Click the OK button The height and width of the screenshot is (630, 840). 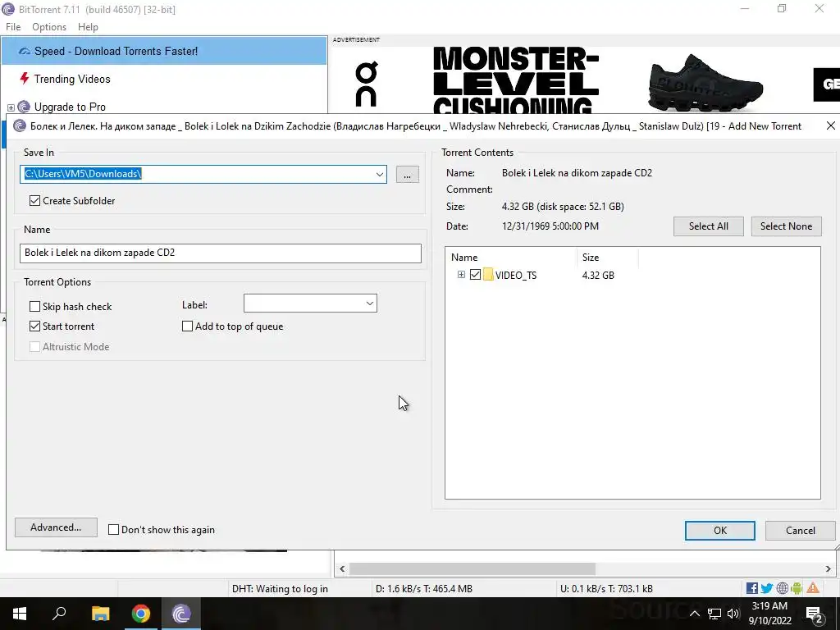tap(720, 531)
